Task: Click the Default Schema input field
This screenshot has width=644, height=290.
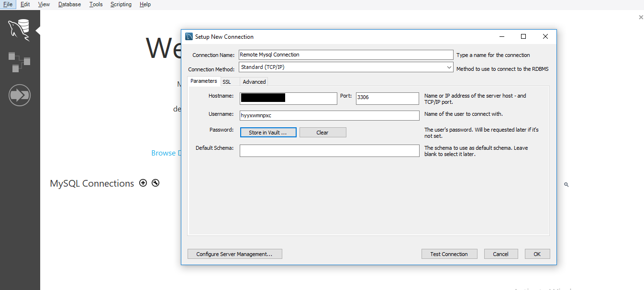Action: tap(329, 151)
